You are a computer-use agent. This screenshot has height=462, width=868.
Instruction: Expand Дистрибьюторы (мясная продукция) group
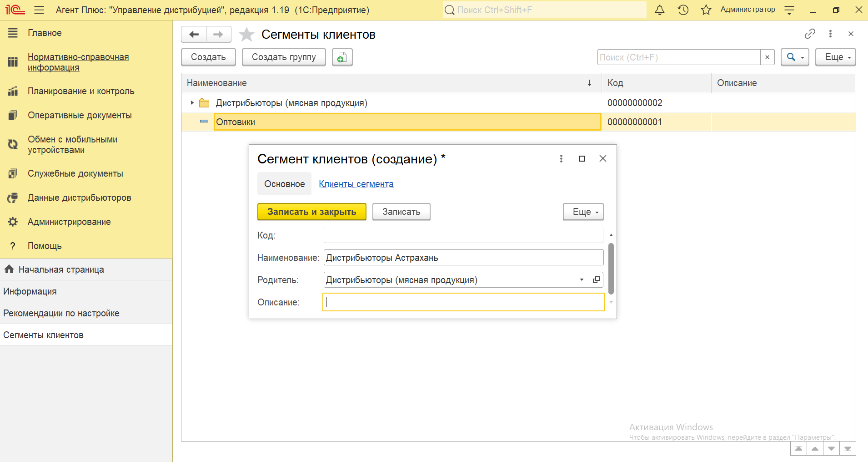click(x=192, y=103)
